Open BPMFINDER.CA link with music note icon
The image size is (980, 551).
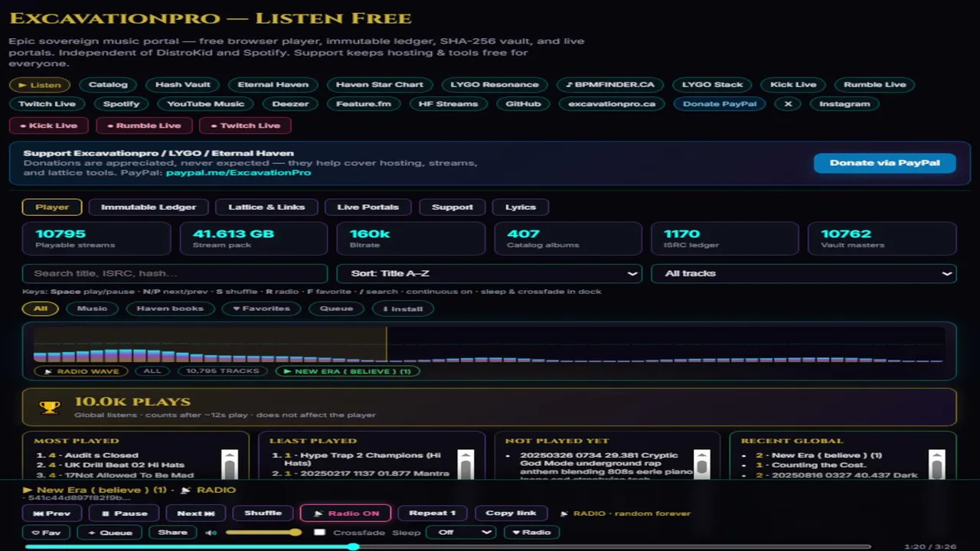point(610,85)
